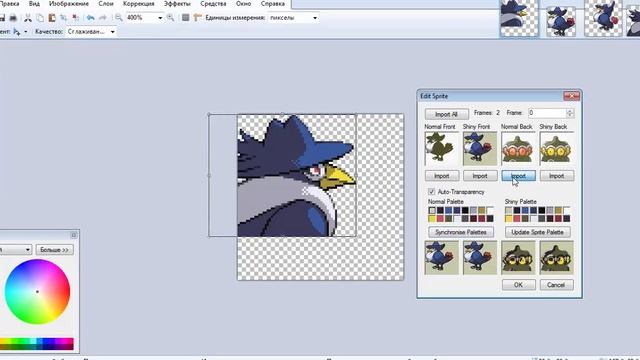Click Import under Shiny Front

[x=480, y=176]
